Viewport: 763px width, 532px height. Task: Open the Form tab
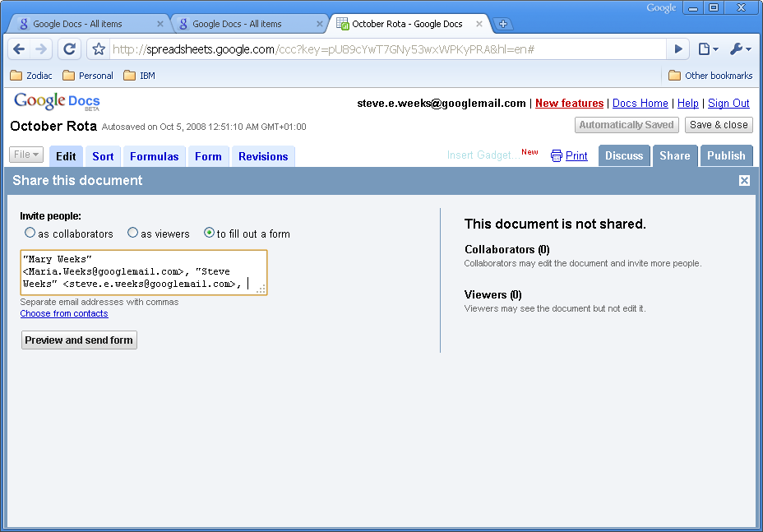click(x=208, y=156)
